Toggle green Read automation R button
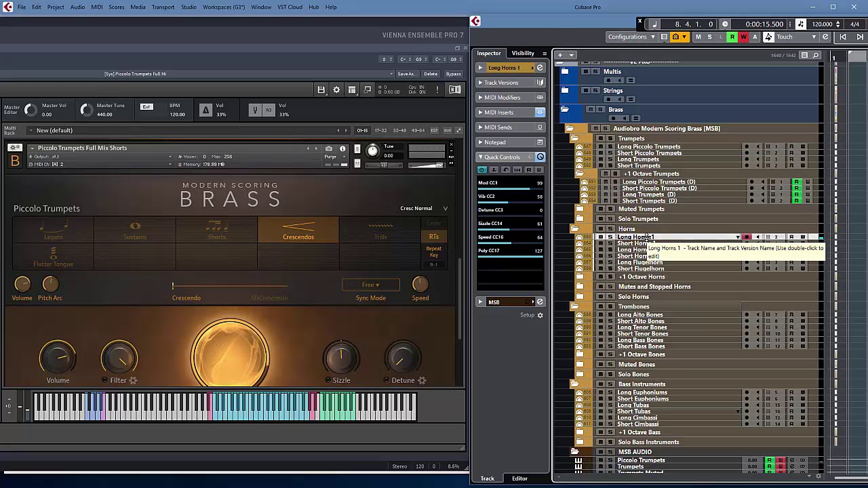 [732, 37]
